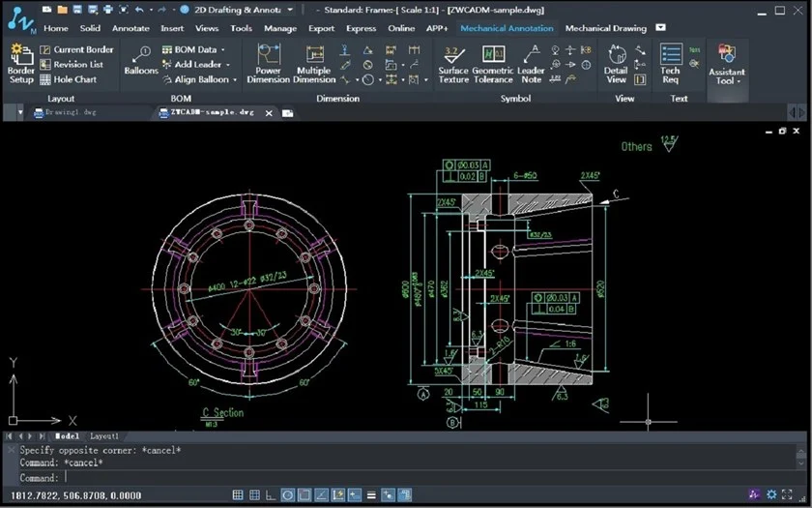The height and width of the screenshot is (508, 812).
Task: Click the new drawing tab icon
Action: [287, 113]
